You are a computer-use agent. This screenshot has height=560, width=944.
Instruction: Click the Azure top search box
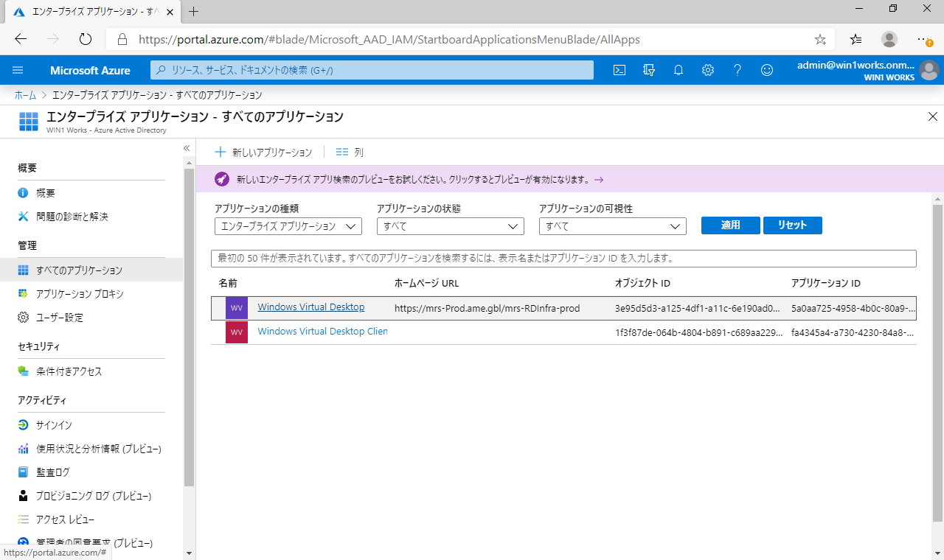(372, 70)
